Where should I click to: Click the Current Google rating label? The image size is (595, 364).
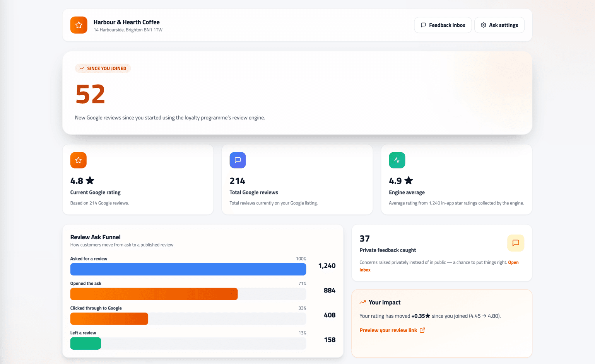pos(96,192)
